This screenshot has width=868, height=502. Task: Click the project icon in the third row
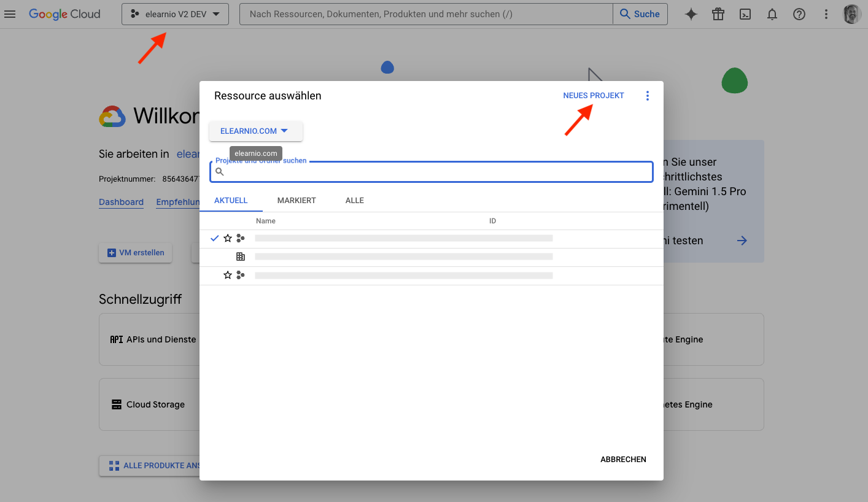[241, 275]
